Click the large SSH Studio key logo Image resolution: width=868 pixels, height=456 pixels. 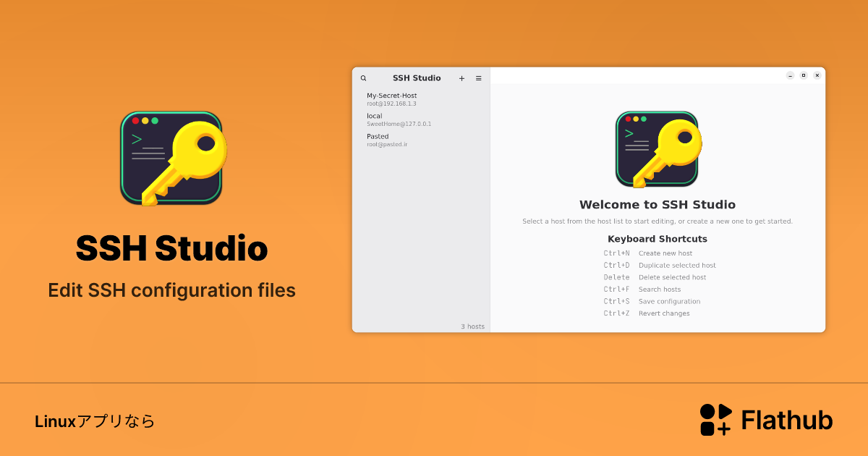[172, 157]
